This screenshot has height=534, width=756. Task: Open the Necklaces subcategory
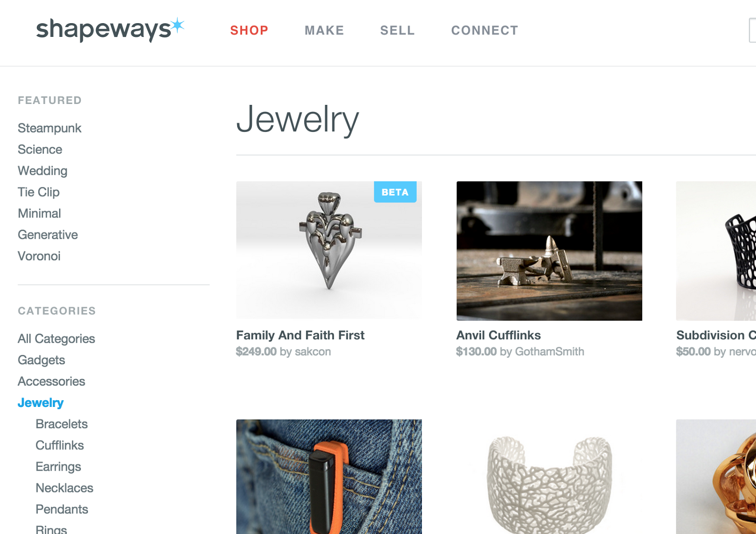click(x=64, y=488)
